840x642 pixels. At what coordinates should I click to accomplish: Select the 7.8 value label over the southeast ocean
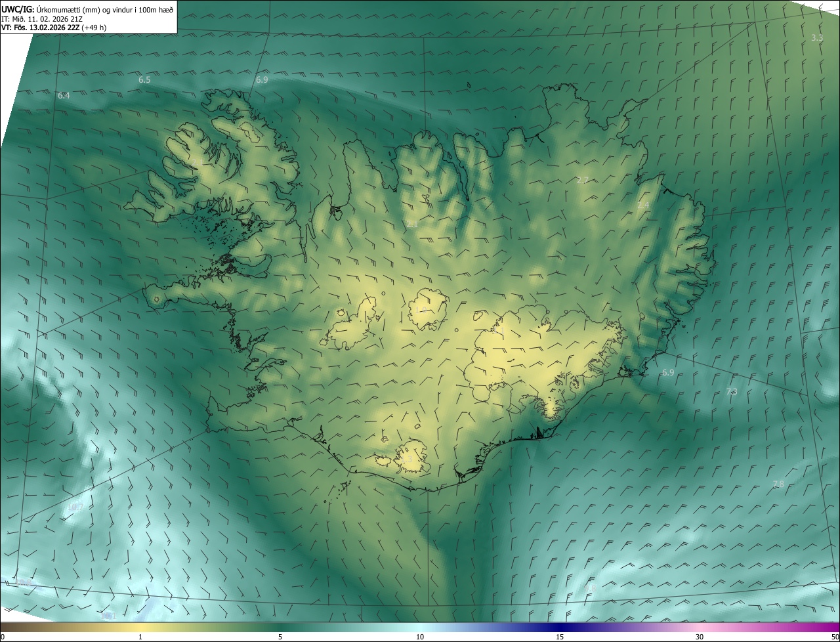pos(778,484)
